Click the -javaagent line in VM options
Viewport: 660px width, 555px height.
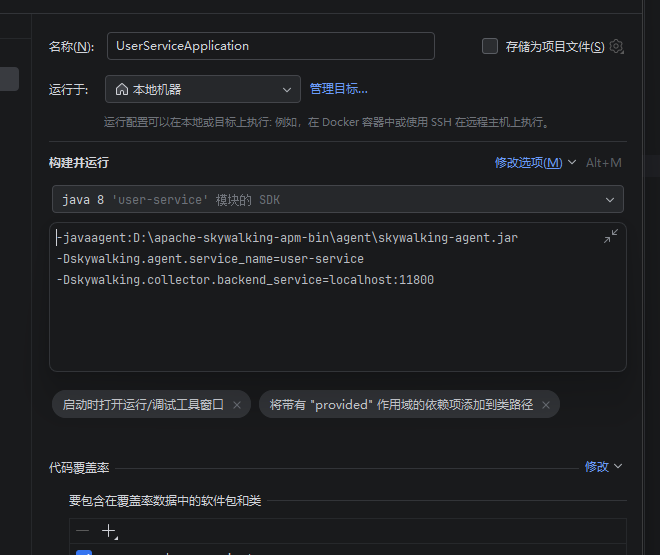(x=287, y=238)
